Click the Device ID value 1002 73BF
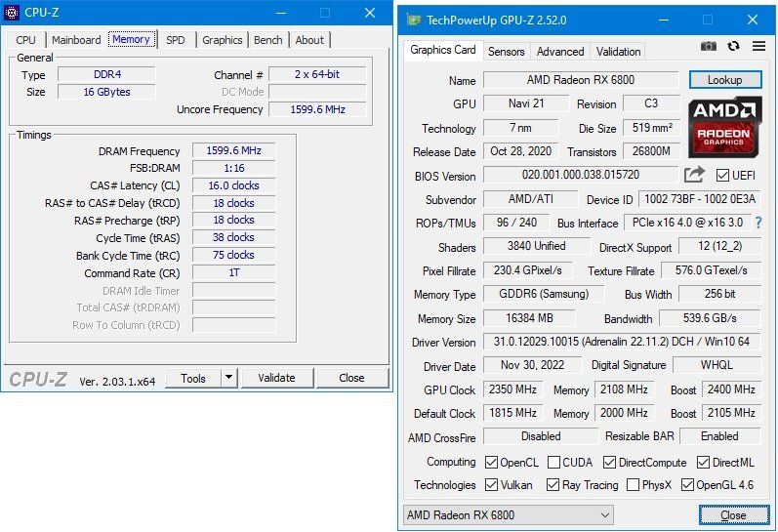The image size is (778, 532). pos(700,199)
